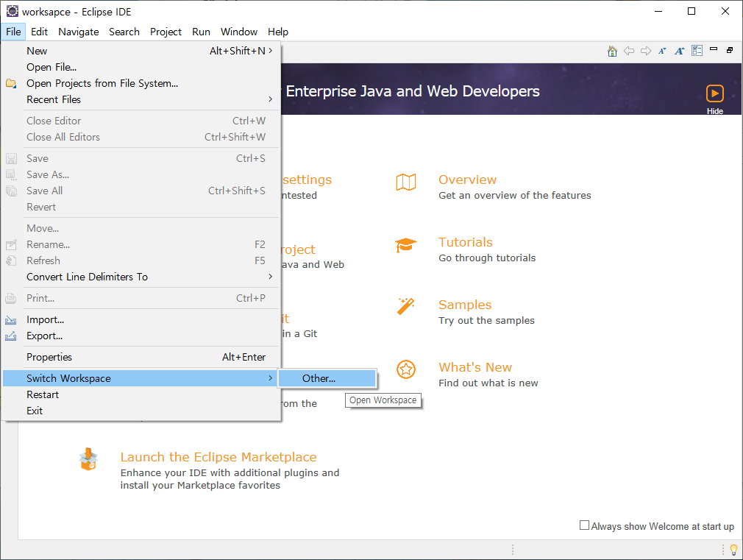Click 'Get an overview of the features' text
The height and width of the screenshot is (560, 743).
point(515,195)
